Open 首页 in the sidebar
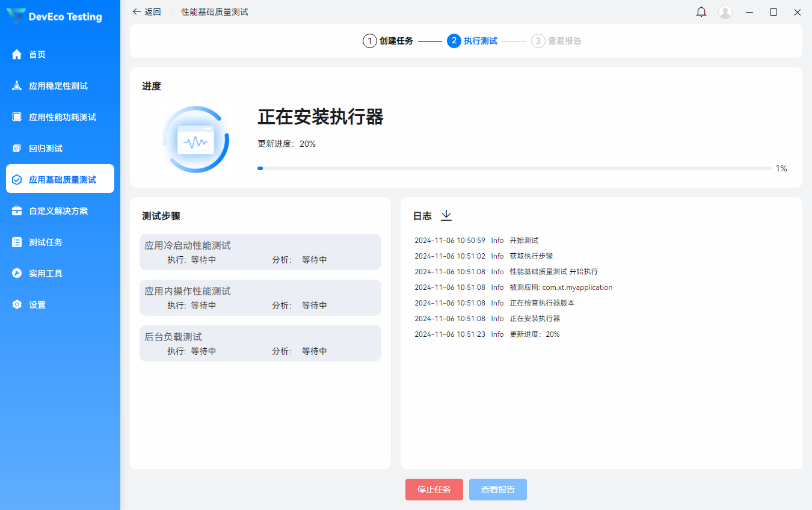Screen dimensions: 812x510 tap(60, 55)
